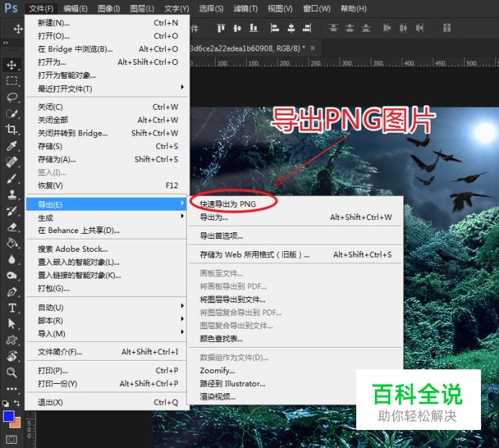Open the 文件(F) menu

tap(41, 9)
